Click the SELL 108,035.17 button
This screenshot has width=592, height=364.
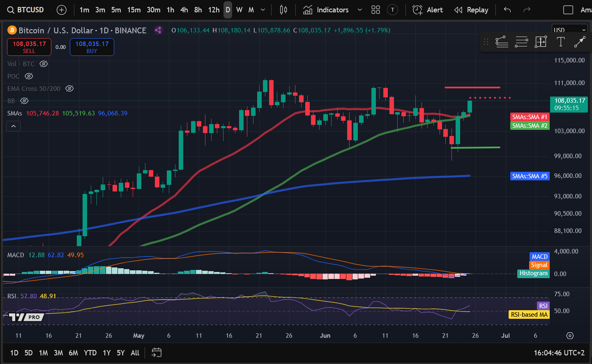(29, 47)
